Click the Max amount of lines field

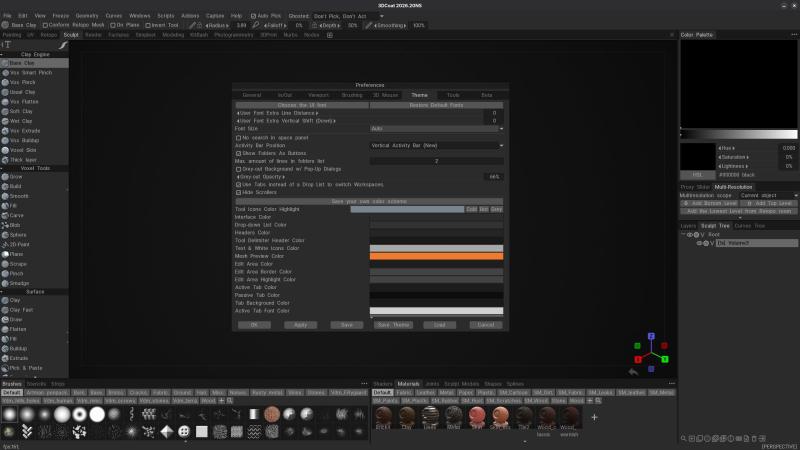click(x=437, y=161)
